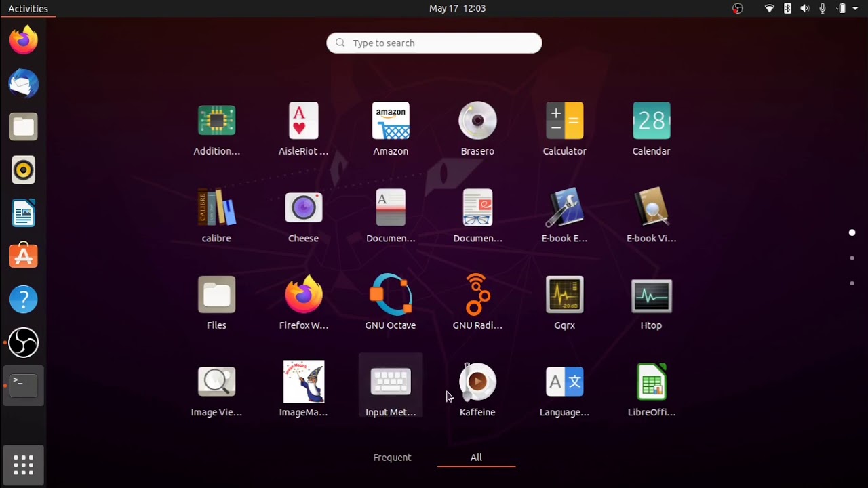The width and height of the screenshot is (868, 488).
Task: Open Additional Drivers app icon
Action: pyautogui.click(x=216, y=121)
